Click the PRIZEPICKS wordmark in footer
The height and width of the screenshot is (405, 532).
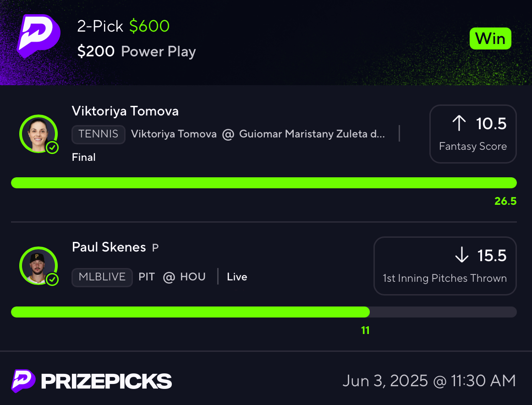coord(106,381)
